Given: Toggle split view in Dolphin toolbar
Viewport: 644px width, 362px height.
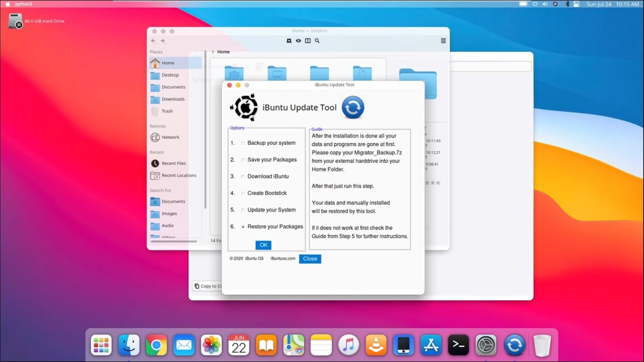Looking at the screenshot, I should 308,41.
